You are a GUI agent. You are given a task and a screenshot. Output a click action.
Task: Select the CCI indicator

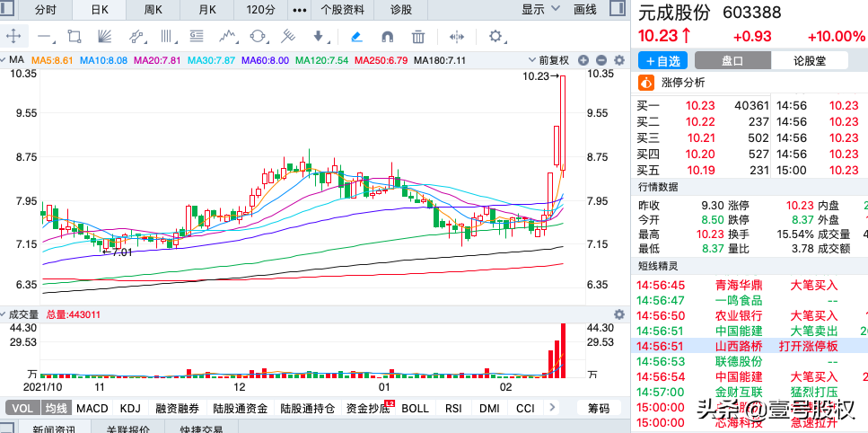point(525,408)
